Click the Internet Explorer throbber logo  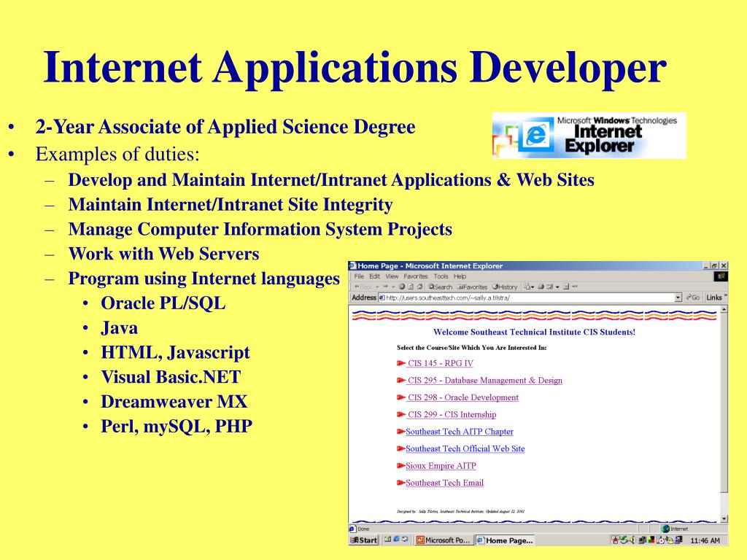coord(721,276)
